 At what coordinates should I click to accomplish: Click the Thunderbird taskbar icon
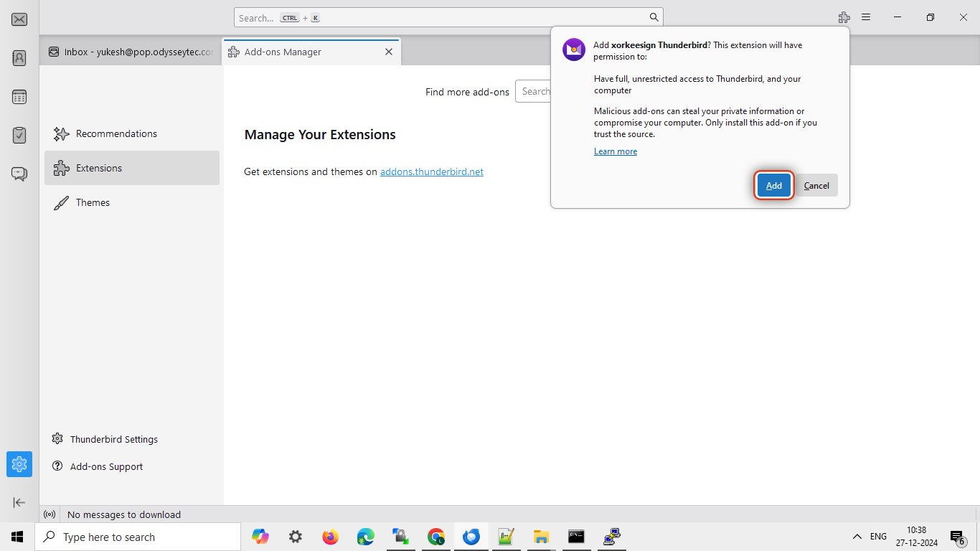click(x=471, y=537)
